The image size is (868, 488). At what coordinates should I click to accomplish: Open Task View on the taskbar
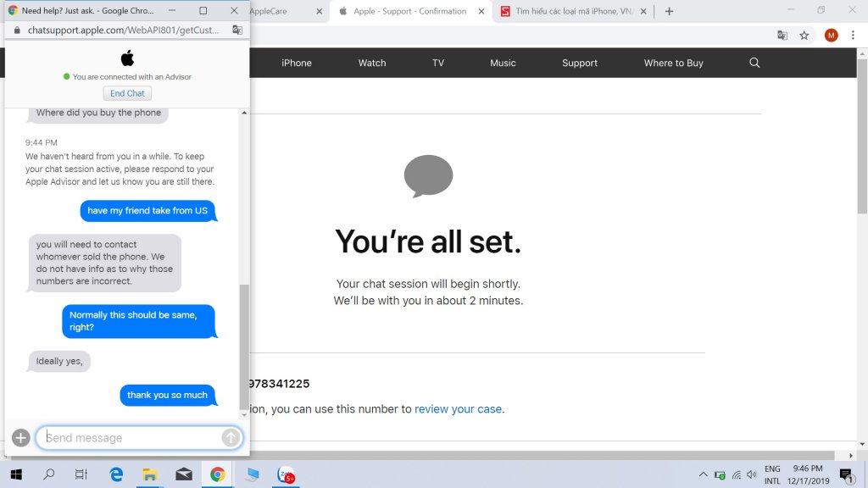pos(81,474)
